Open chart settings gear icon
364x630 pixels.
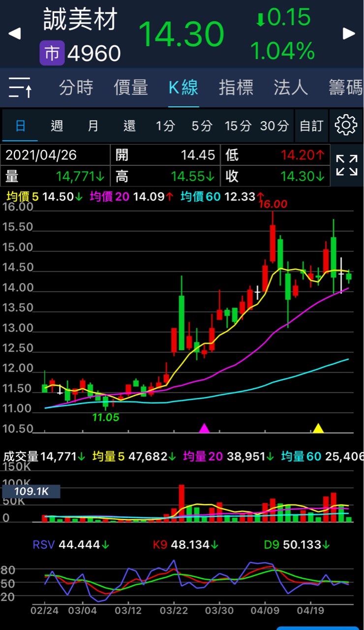tap(345, 126)
